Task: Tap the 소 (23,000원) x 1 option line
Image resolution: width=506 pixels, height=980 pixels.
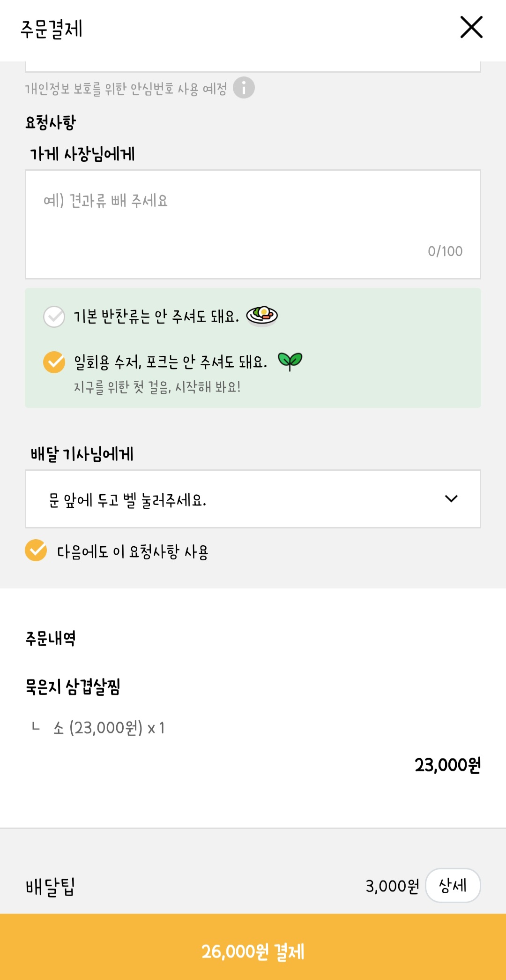Action: [x=109, y=728]
